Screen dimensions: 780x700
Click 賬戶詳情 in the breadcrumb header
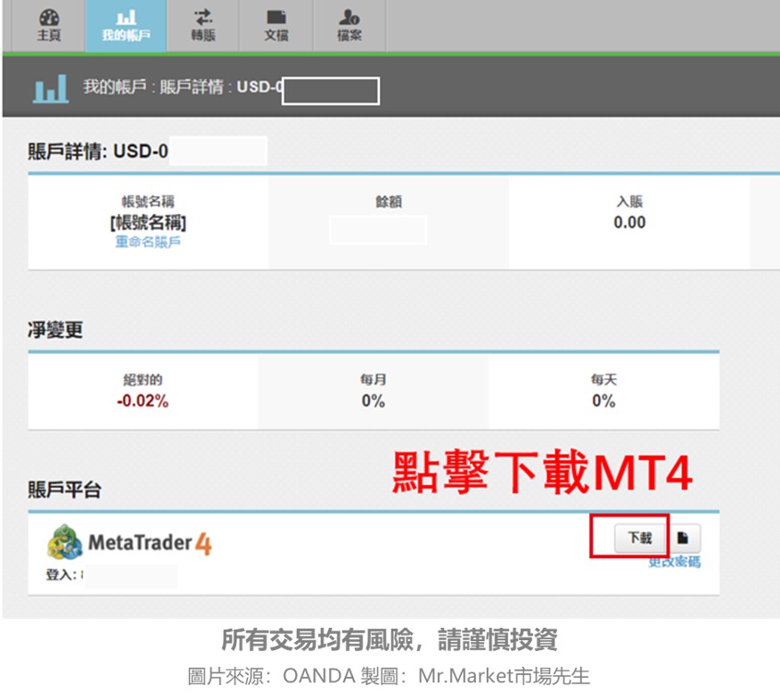point(192,87)
